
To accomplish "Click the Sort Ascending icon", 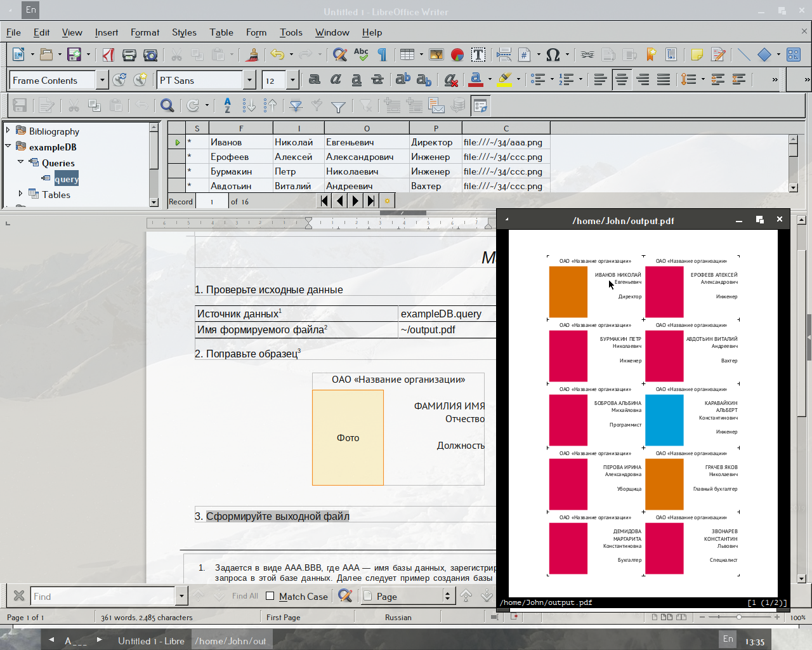I will 249,106.
